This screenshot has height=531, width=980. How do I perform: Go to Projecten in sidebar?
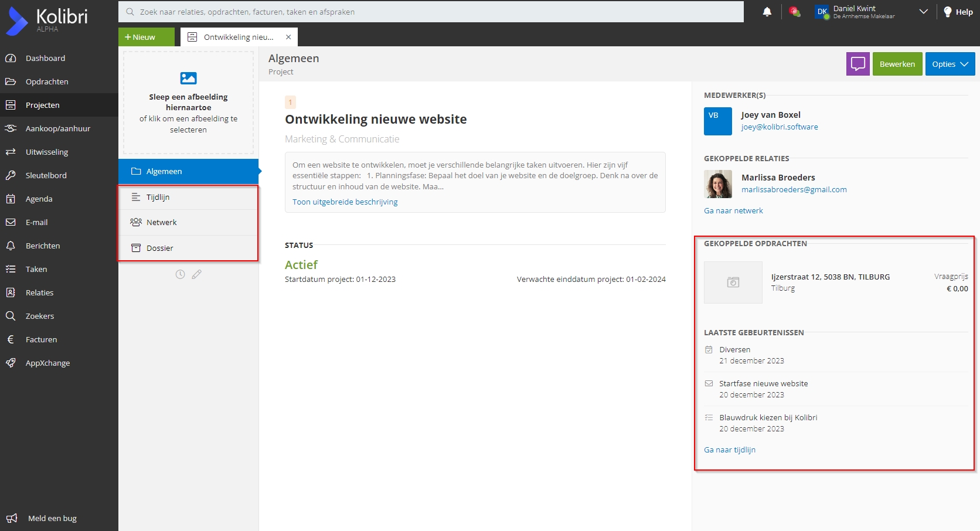59,105
